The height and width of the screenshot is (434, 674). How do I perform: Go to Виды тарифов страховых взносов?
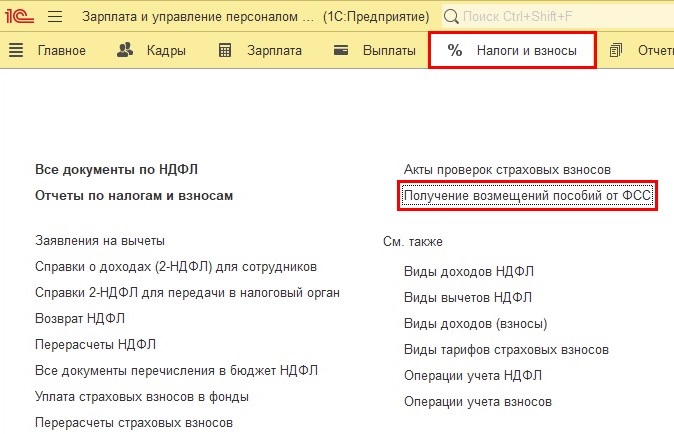point(506,350)
